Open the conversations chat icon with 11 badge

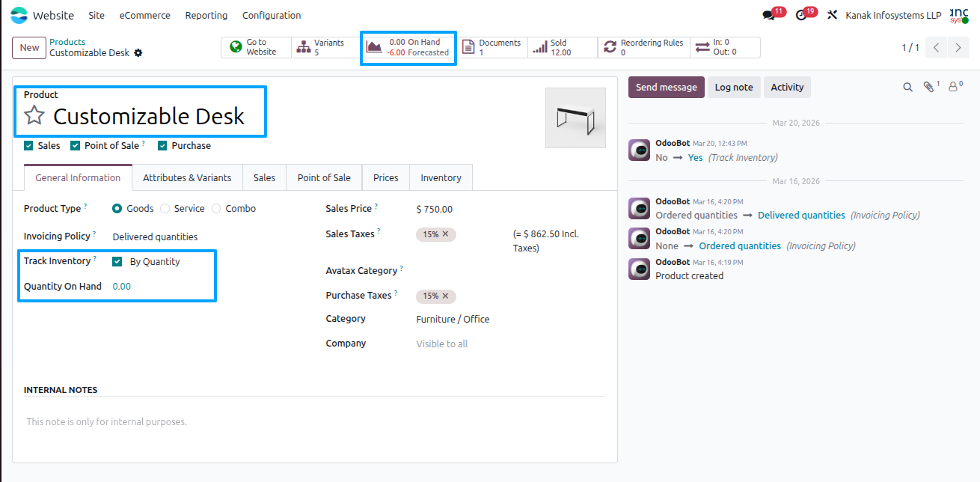pos(768,15)
